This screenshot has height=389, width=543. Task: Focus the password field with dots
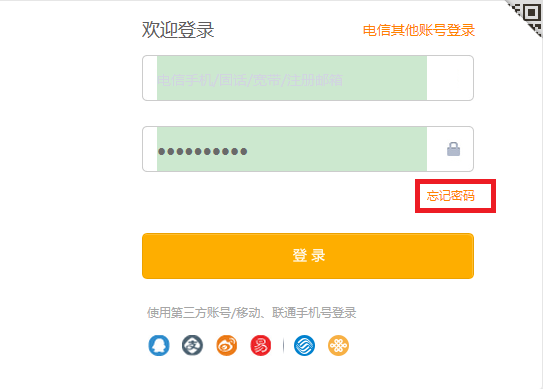pyautogui.click(x=308, y=149)
